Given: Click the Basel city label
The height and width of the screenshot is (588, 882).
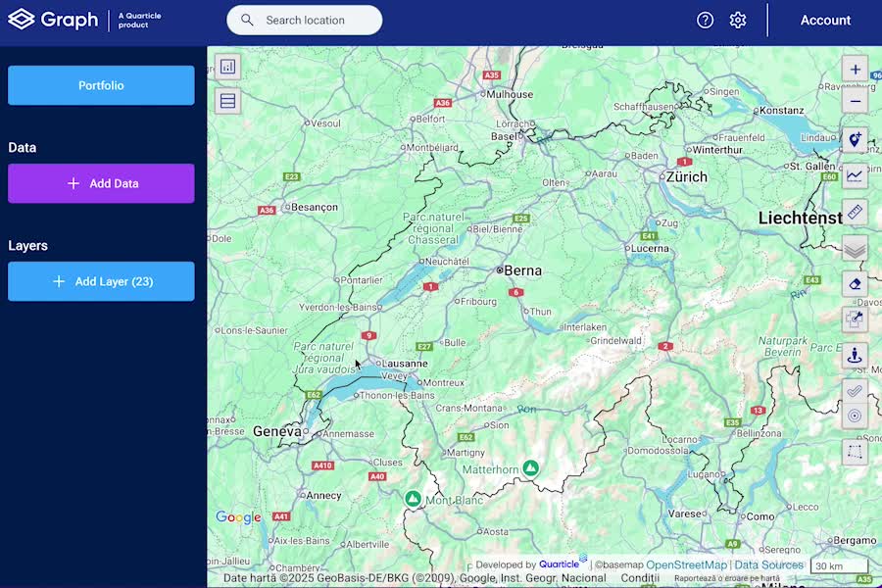Looking at the screenshot, I should coord(504,136).
